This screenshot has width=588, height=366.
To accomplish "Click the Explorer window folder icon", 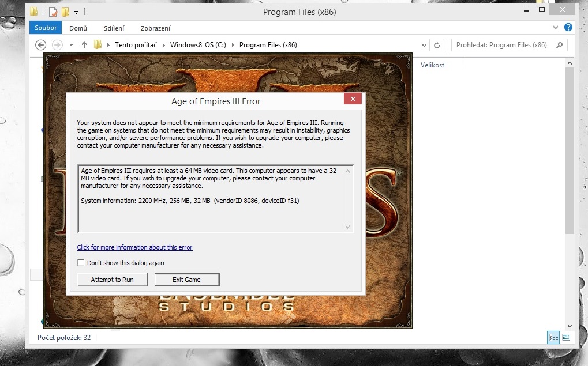I will click(x=33, y=12).
